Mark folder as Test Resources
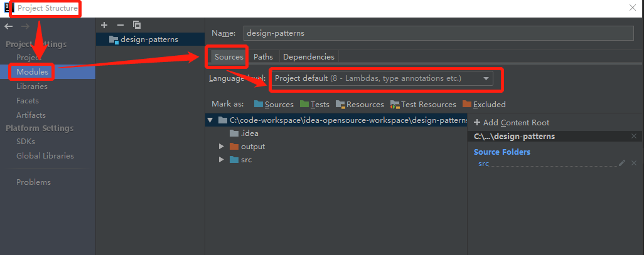644x255 pixels. coord(422,105)
